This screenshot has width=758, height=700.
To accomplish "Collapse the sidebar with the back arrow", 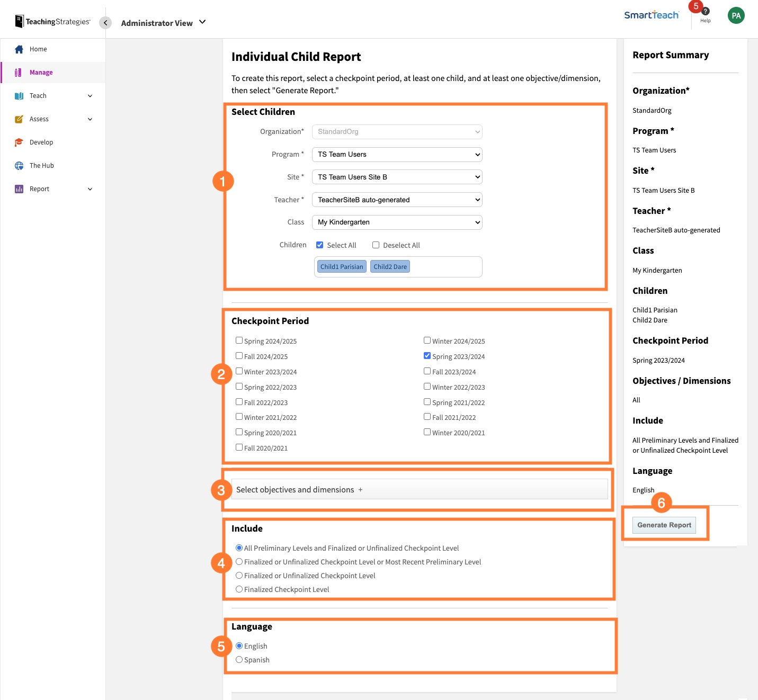I will 105,23.
